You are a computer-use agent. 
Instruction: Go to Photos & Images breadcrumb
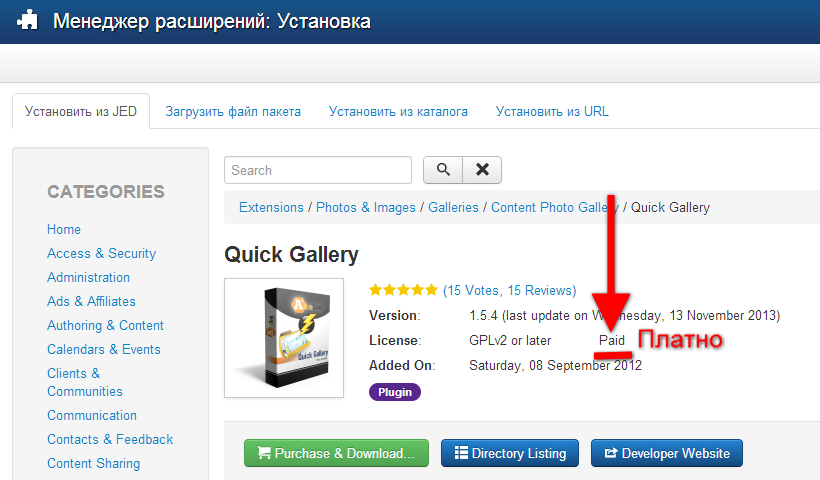[366, 208]
